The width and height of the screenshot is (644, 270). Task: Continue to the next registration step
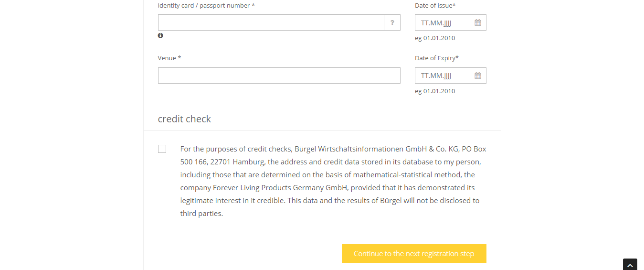point(414,254)
